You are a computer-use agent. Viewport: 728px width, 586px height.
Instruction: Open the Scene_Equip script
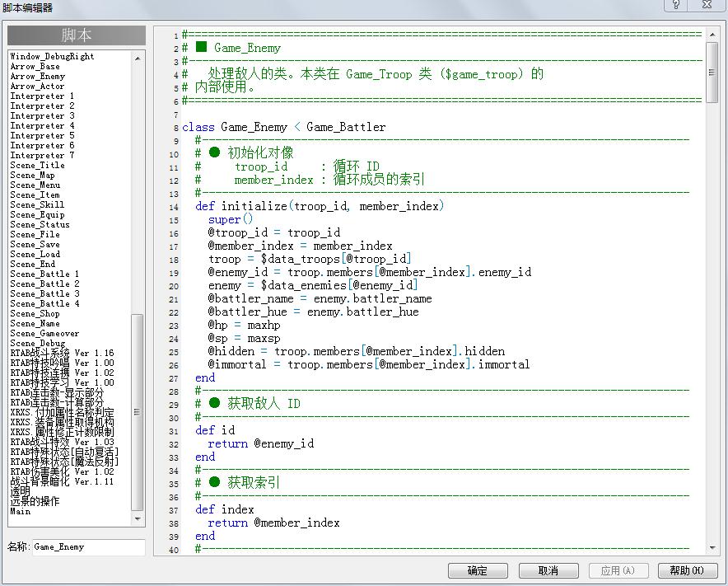click(37, 214)
